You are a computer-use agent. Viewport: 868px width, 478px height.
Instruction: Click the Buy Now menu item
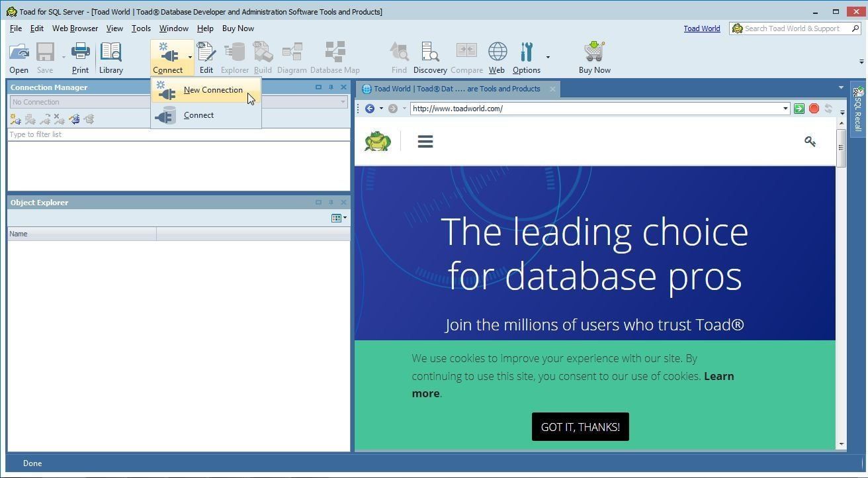[238, 28]
